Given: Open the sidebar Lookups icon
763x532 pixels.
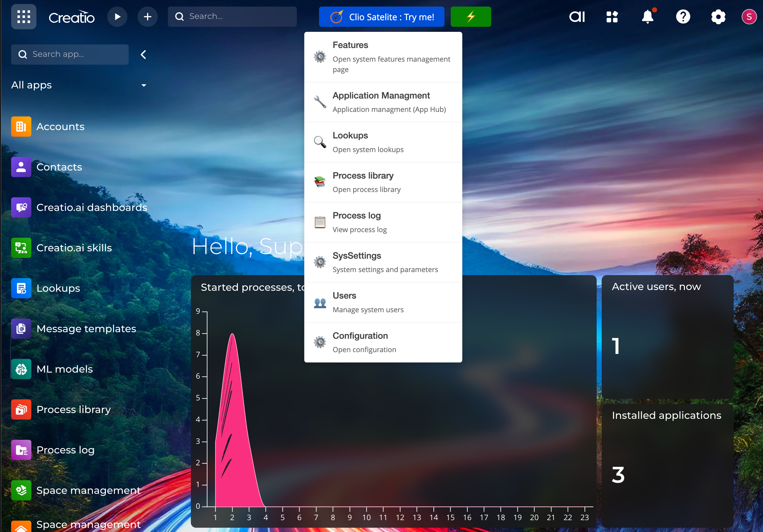Looking at the screenshot, I should coord(21,288).
